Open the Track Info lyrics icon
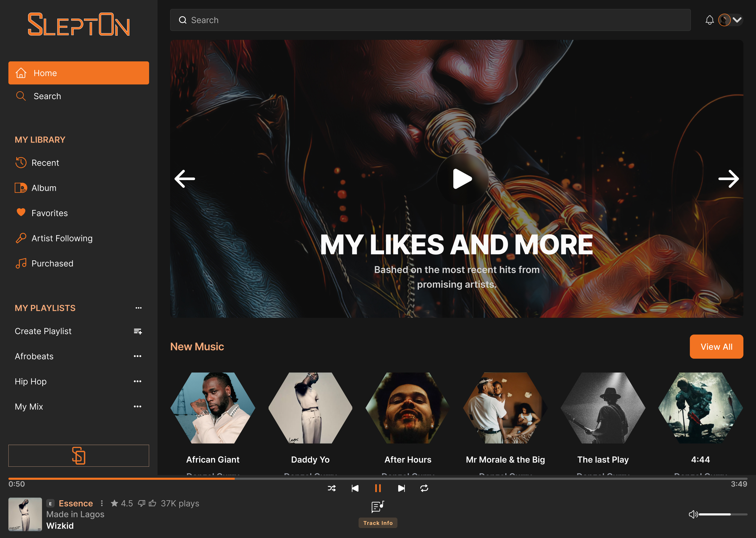Image resolution: width=756 pixels, height=538 pixels. [378, 506]
